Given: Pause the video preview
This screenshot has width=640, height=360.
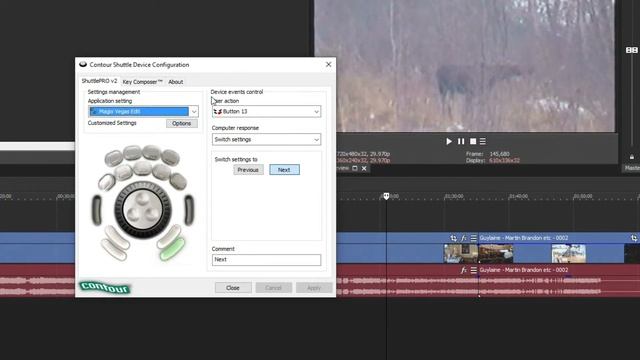Looking at the screenshot, I should [x=461, y=141].
